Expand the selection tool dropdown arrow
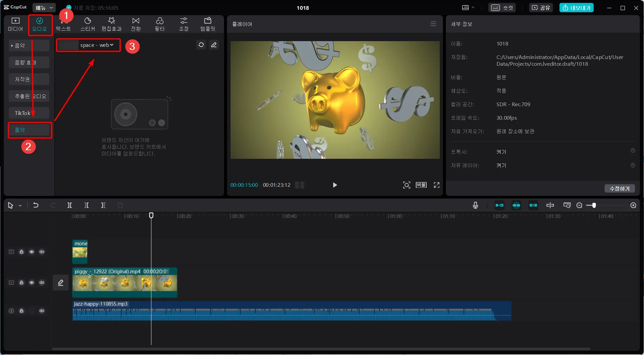 pos(20,205)
